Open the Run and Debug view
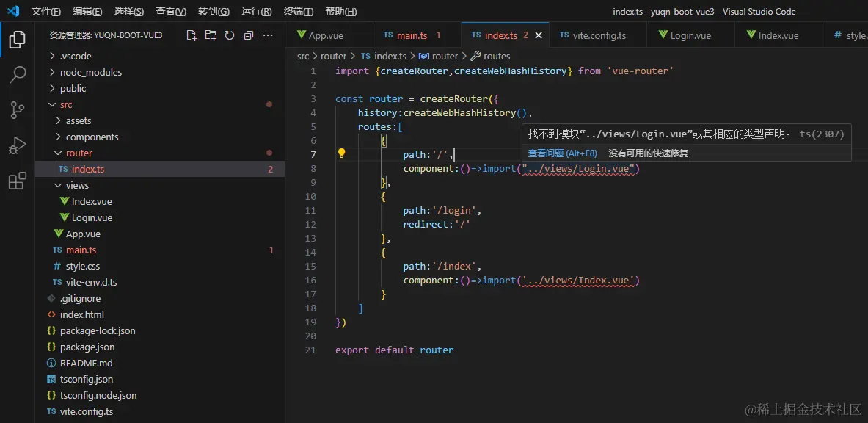 click(x=17, y=146)
